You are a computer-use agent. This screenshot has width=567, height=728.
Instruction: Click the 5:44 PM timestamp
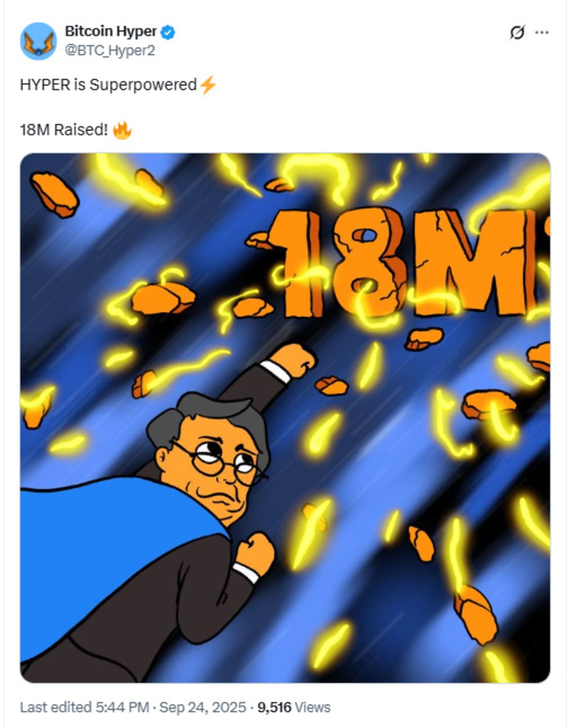[x=123, y=707]
